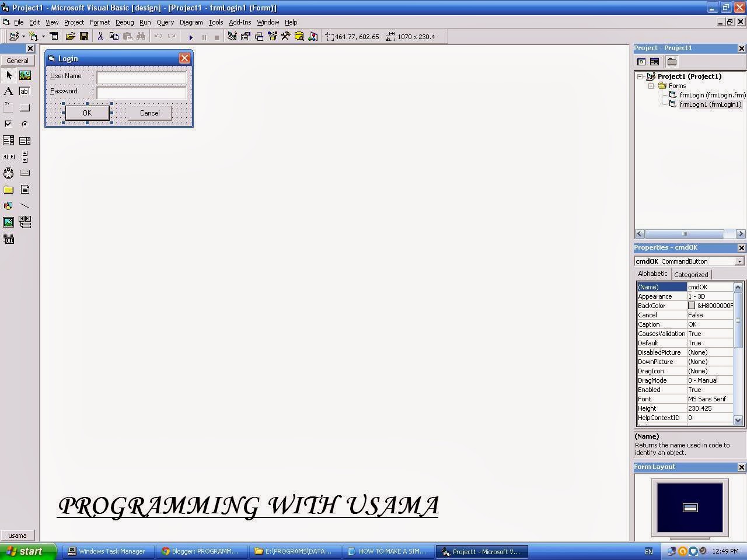This screenshot has height=560, width=747.
Task: Select the Caption property row
Action: 685,324
